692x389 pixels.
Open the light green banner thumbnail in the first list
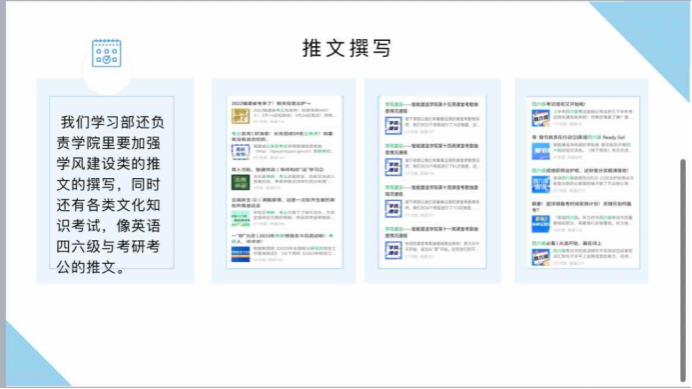pos(241,218)
